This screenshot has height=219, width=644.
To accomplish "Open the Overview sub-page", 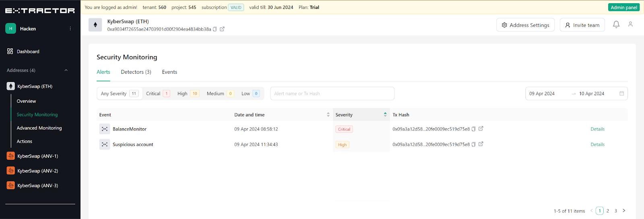I will (26, 101).
